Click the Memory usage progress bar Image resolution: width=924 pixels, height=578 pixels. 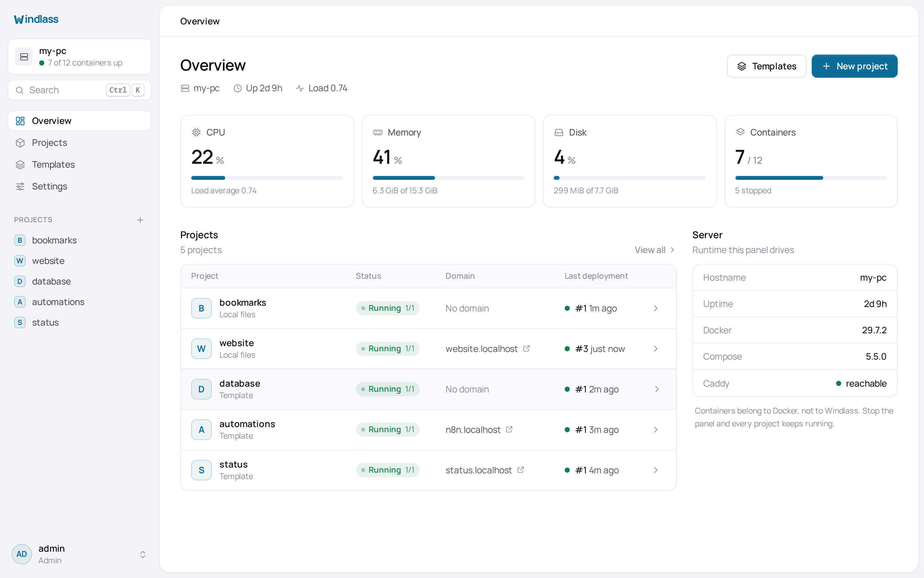click(x=448, y=178)
